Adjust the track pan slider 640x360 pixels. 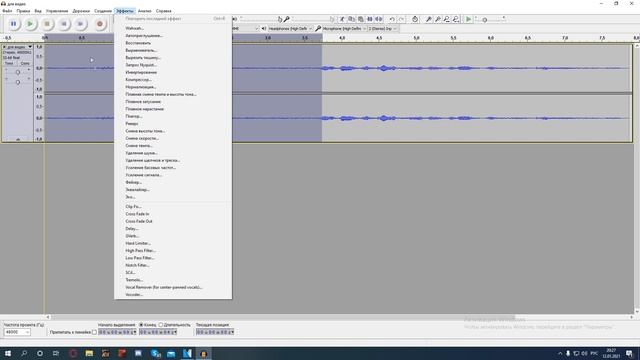pyautogui.click(x=18, y=82)
